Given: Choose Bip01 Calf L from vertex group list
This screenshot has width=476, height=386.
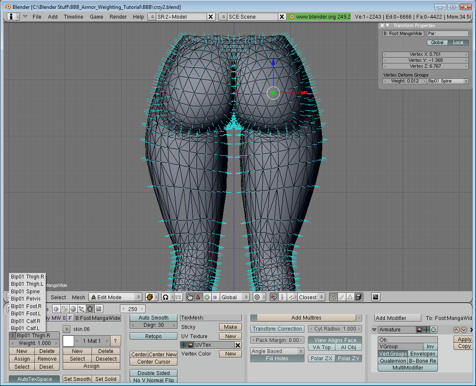Looking at the screenshot, I should [x=27, y=328].
